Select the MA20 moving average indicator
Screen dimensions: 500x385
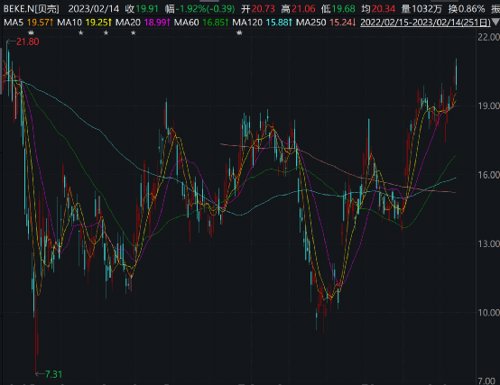(x=143, y=23)
